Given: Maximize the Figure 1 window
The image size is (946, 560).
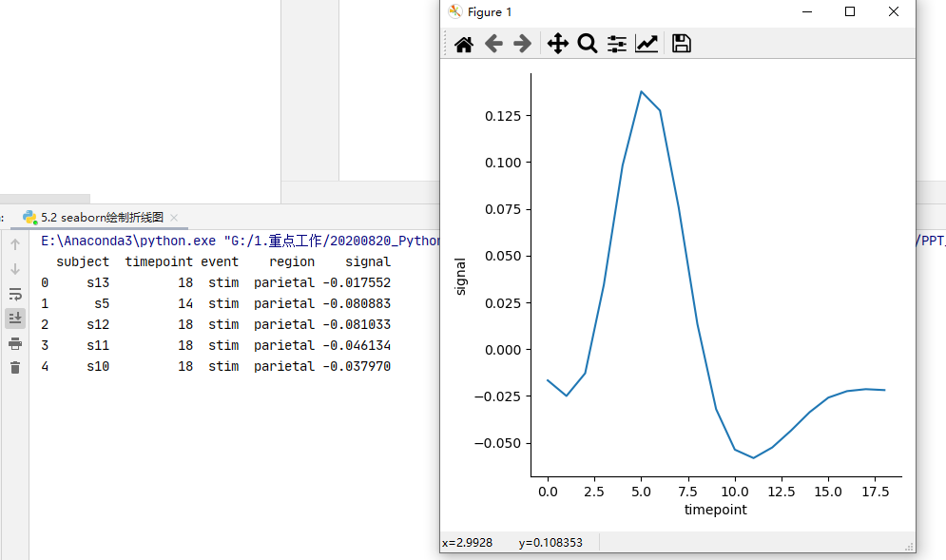Looking at the screenshot, I should coord(850,11).
